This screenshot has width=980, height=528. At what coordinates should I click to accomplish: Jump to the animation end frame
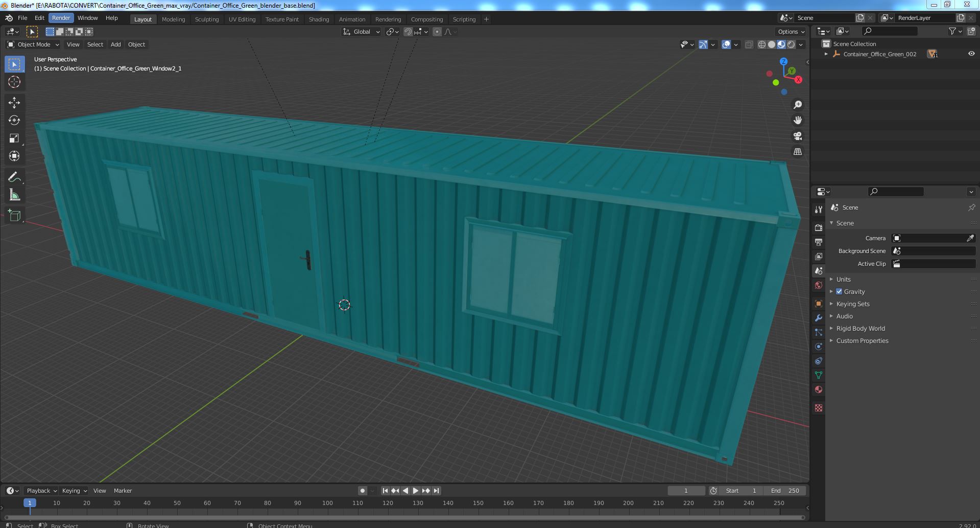pos(436,491)
